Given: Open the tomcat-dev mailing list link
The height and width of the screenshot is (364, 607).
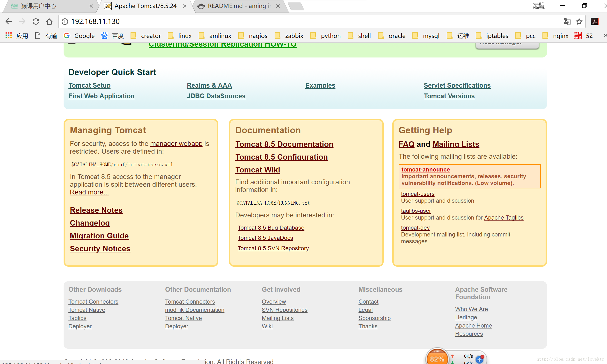Looking at the screenshot, I should (x=415, y=228).
